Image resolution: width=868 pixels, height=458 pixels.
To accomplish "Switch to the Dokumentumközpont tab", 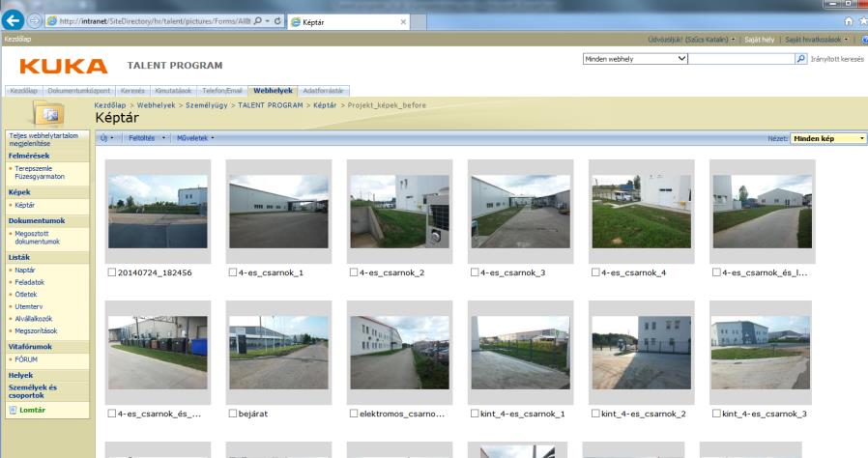I will click(79, 91).
